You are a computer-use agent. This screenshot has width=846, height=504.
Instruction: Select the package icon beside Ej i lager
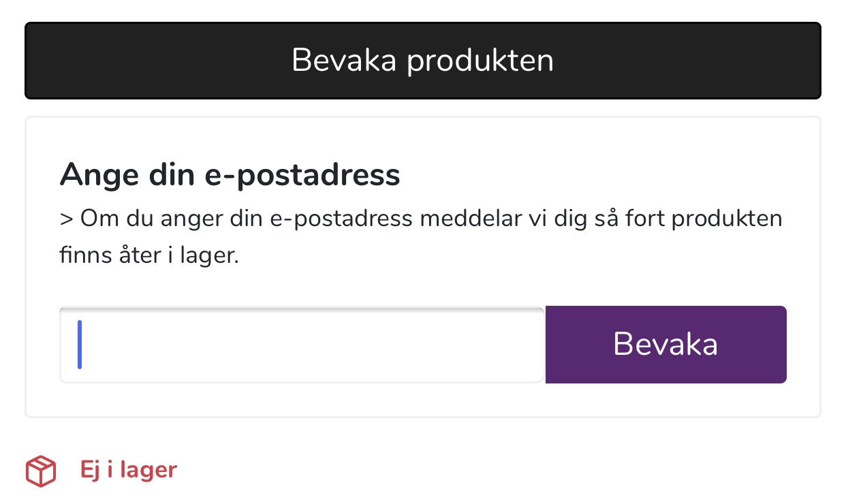[x=40, y=471]
